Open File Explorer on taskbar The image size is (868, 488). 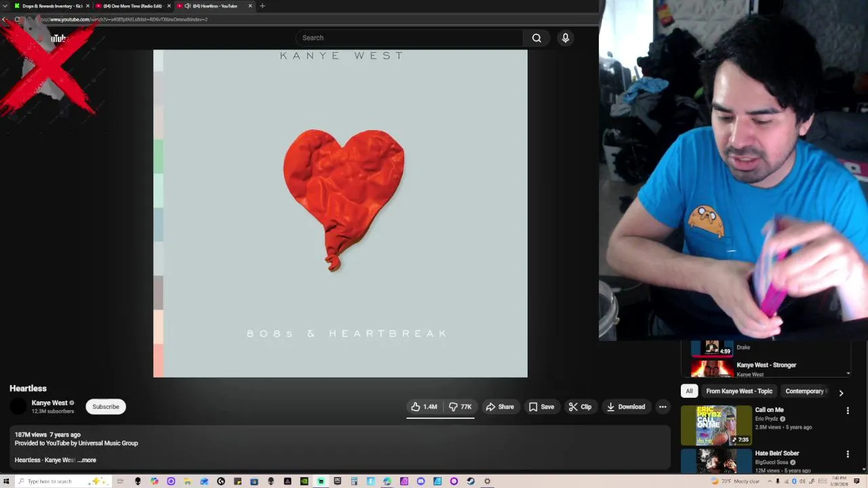pos(188,481)
